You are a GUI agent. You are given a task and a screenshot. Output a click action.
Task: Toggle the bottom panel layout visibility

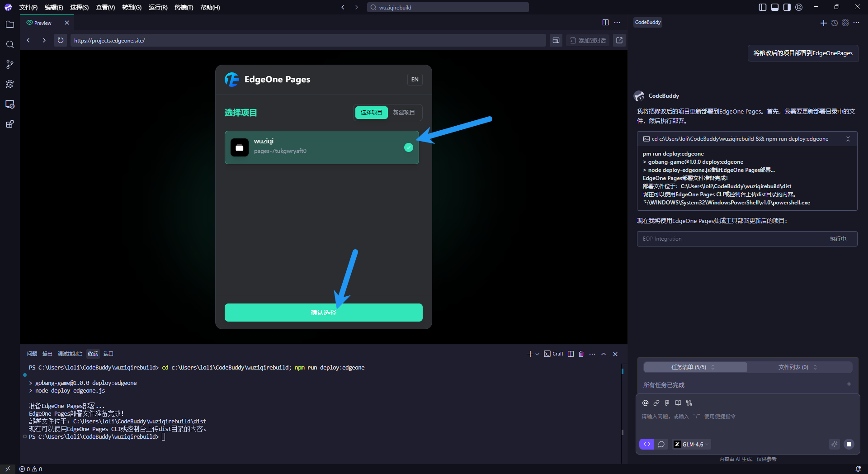tap(775, 7)
